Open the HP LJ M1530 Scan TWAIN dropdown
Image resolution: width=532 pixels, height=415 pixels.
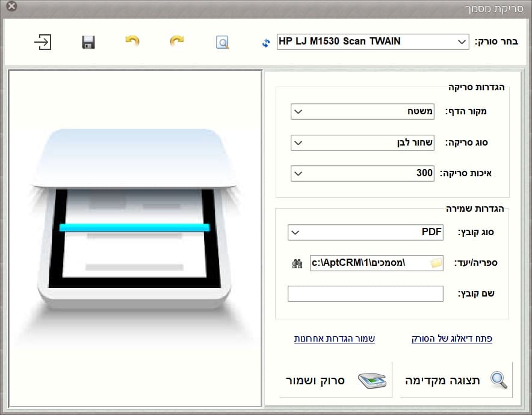pyautogui.click(x=373, y=41)
